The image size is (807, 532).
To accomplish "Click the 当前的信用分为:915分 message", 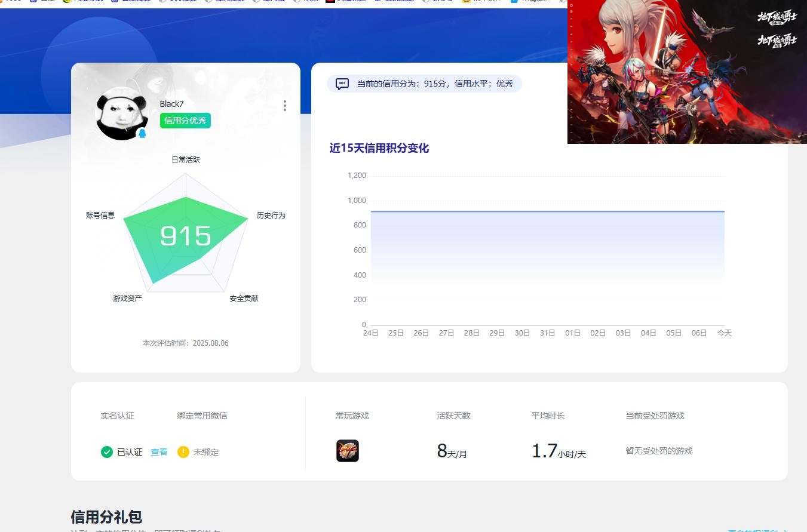I will coord(435,84).
